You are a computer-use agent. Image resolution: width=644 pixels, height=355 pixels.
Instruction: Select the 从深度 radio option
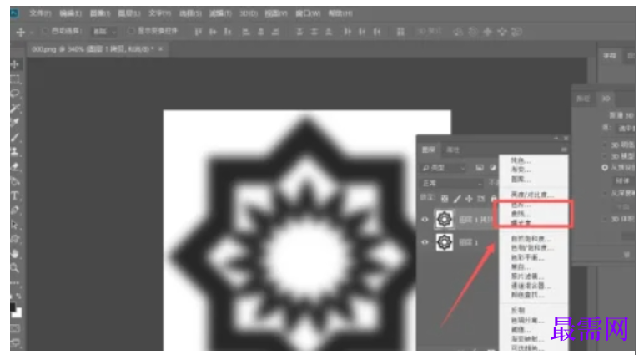pos(605,193)
